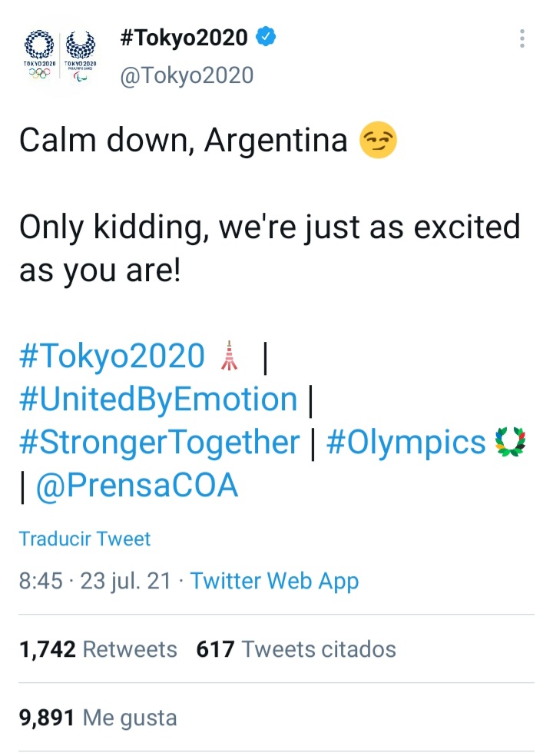Viewport: 553px width, 756px height.
Task: Visit the @PrensaCOA mention
Action: (x=137, y=486)
